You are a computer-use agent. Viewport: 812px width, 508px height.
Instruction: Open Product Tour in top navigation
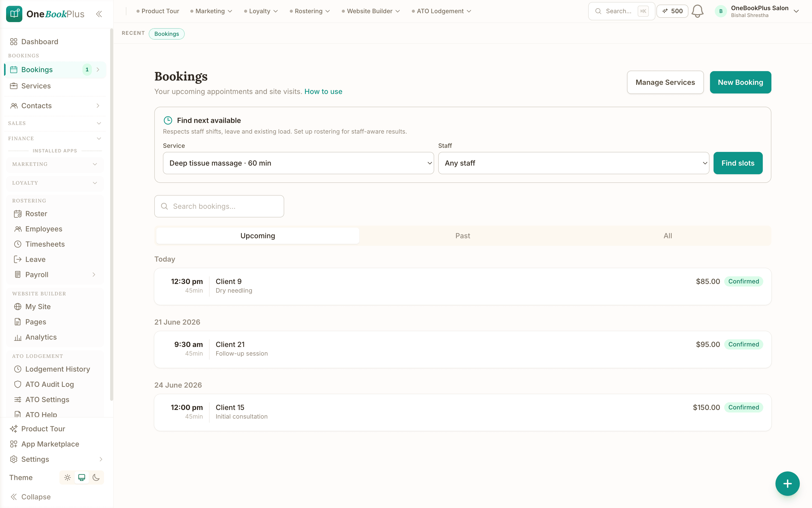point(158,11)
